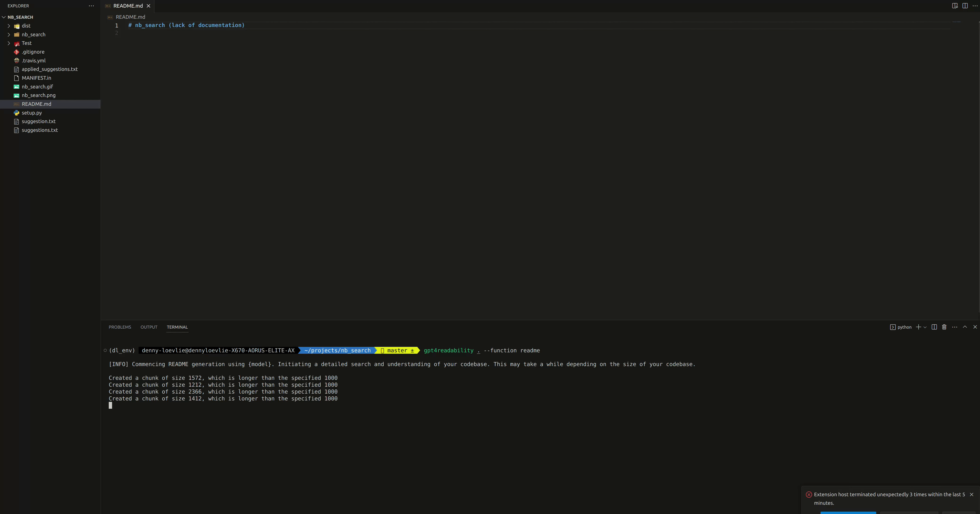Viewport: 980px width, 514px height.
Task: Open the Markdown preview for README.md
Action: pos(955,6)
